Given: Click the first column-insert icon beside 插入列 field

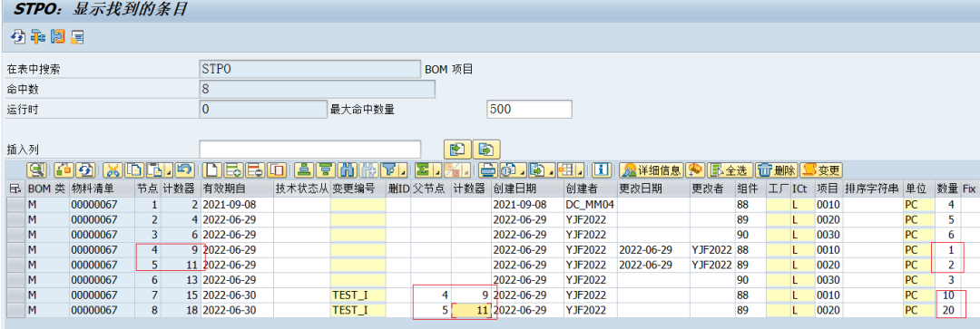Looking at the screenshot, I should coord(457,150).
